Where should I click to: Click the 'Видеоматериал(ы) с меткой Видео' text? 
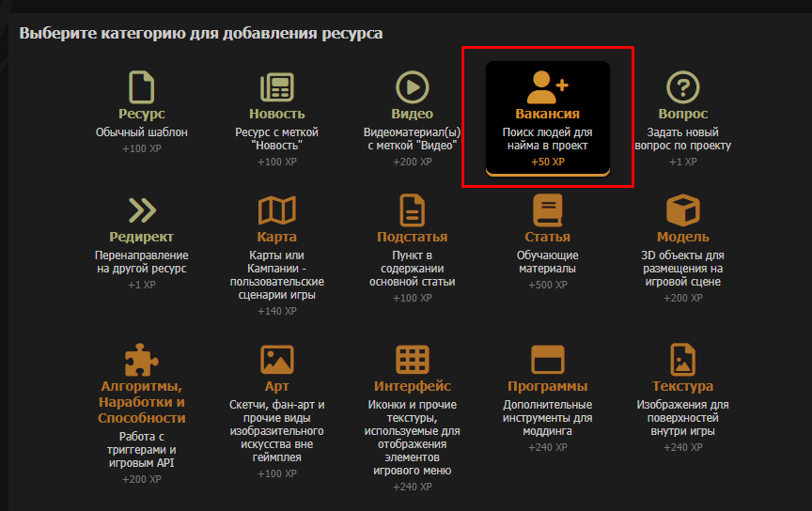click(x=413, y=139)
